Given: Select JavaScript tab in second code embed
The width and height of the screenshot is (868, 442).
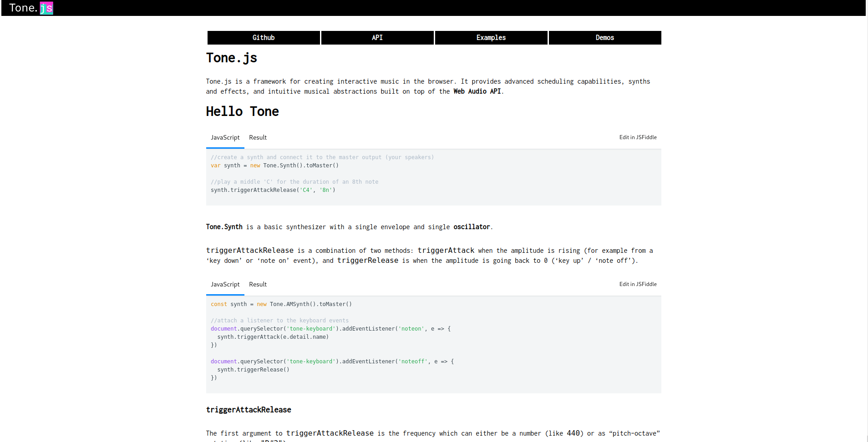Looking at the screenshot, I should click(x=225, y=285).
